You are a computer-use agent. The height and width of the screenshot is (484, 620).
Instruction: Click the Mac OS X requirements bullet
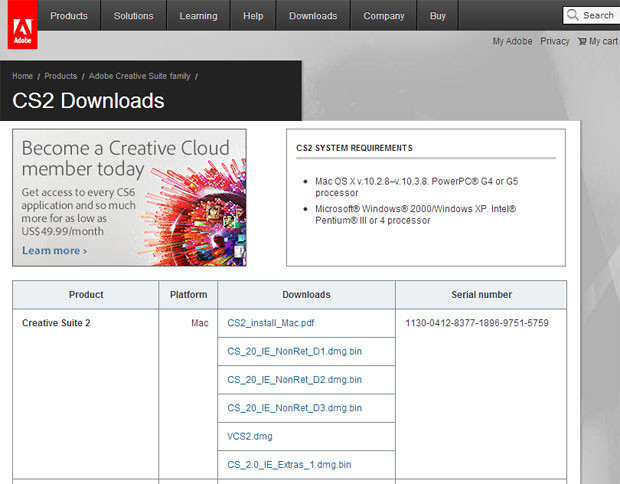[416, 187]
